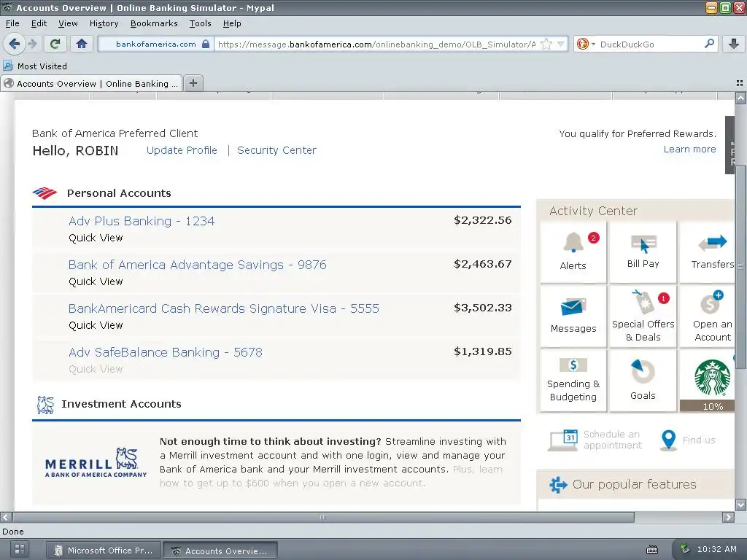Click the Accounts Overvie... taskbar button
Screen dimensions: 747x560
[220, 551]
